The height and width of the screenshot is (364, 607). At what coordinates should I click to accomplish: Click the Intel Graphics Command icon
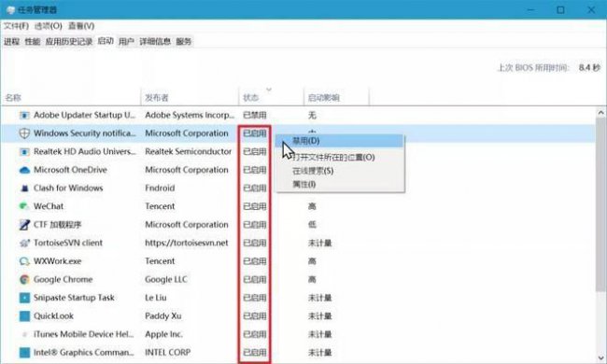coord(24,353)
